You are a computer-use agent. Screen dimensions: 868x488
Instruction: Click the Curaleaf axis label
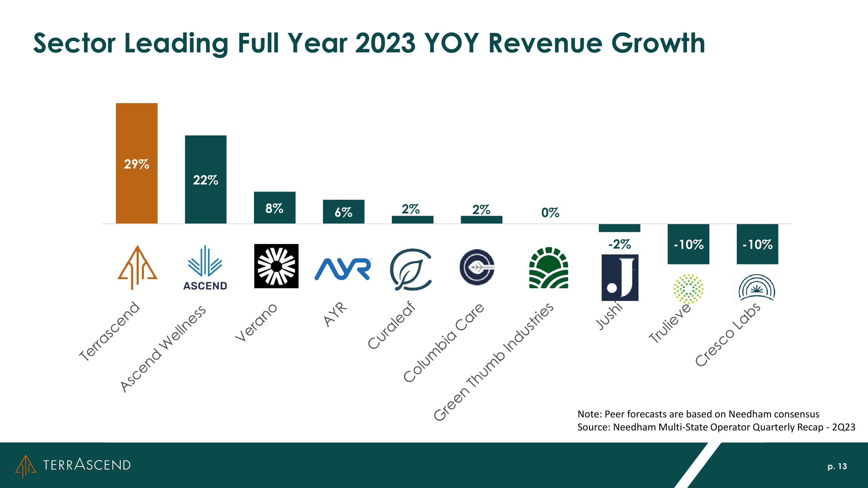pos(392,325)
